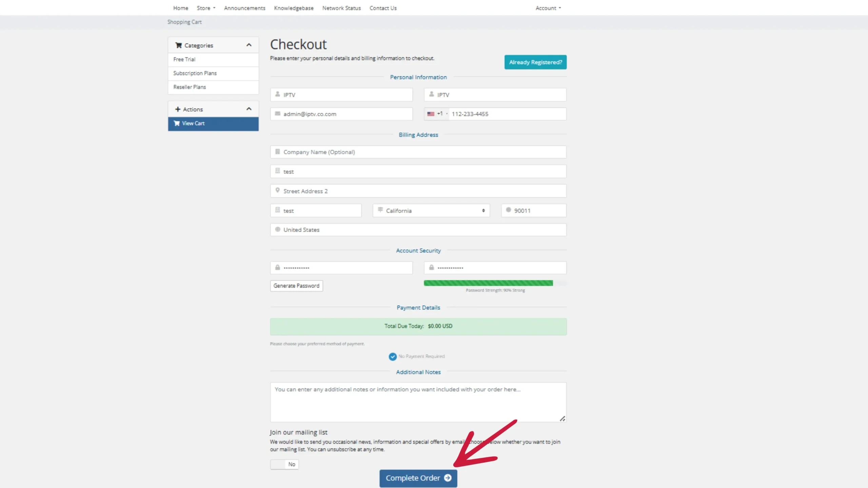Go to the Home menu item
This screenshot has height=488, width=868.
180,8
